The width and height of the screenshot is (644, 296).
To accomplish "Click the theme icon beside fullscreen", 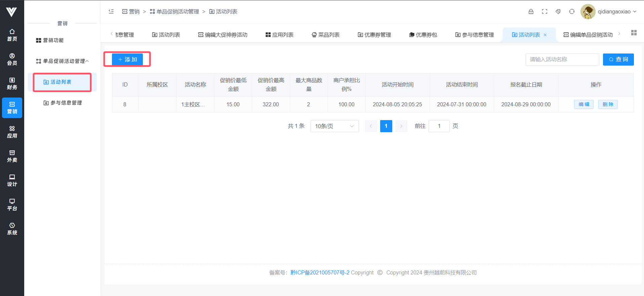I will pos(558,11).
